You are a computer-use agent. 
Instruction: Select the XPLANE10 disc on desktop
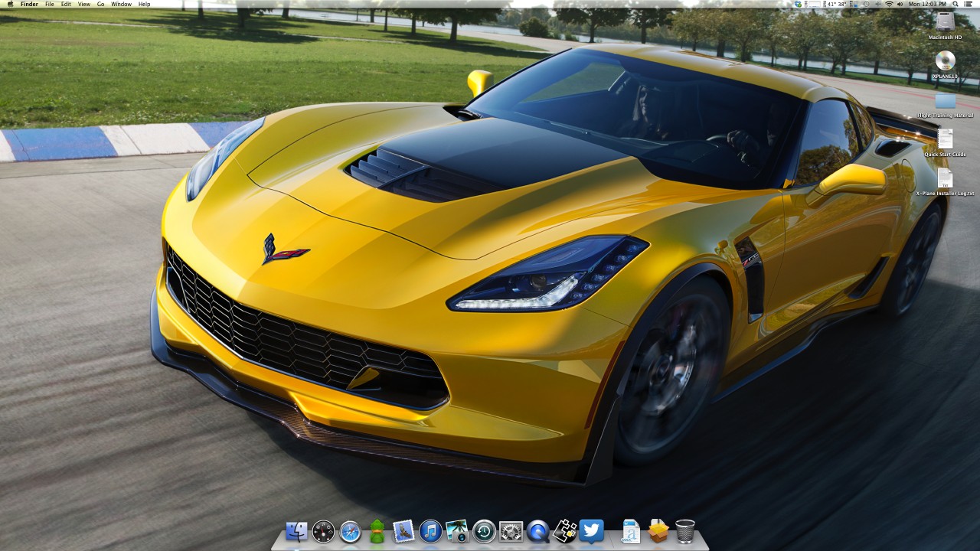coord(946,60)
